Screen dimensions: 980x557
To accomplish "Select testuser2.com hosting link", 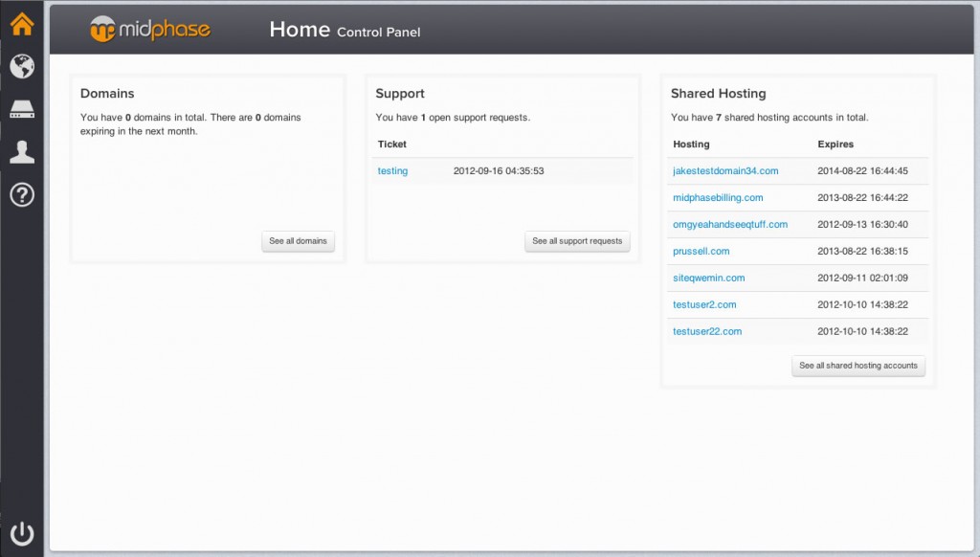I will (x=704, y=305).
